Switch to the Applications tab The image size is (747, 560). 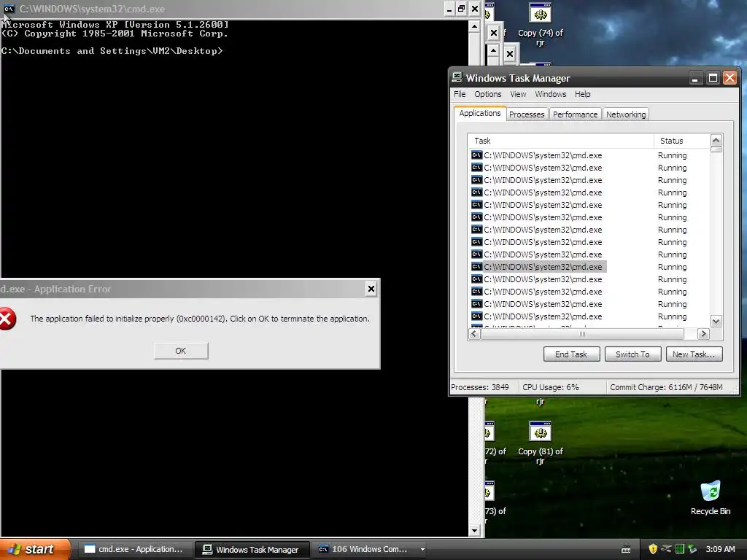(480, 113)
